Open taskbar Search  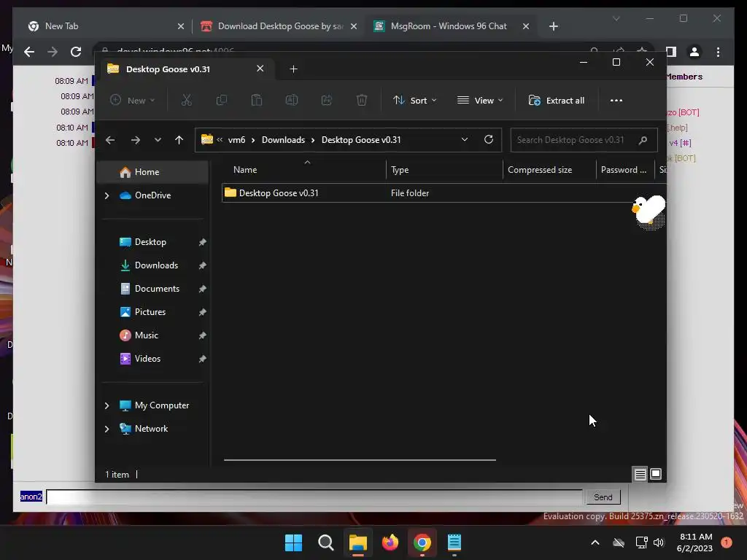pyautogui.click(x=326, y=542)
